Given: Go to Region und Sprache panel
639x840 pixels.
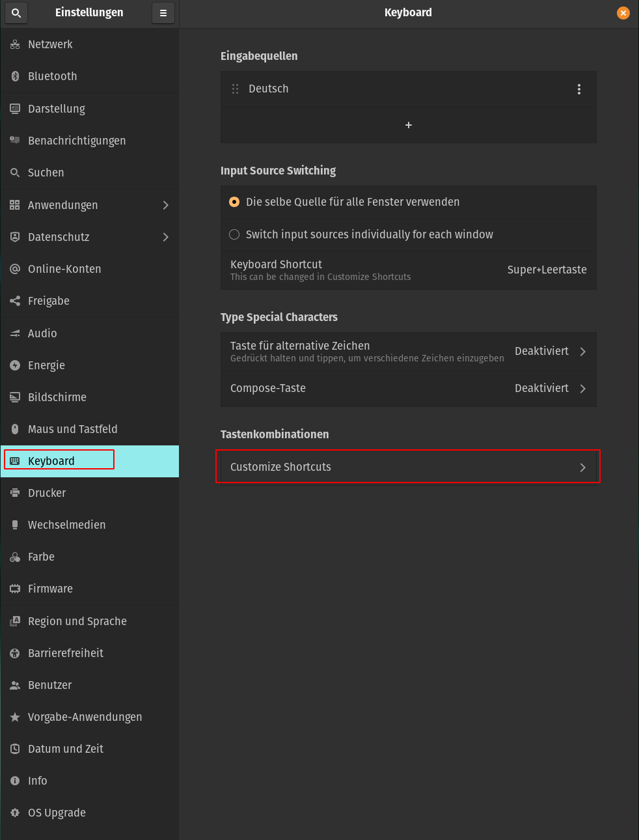Looking at the screenshot, I should [77, 621].
